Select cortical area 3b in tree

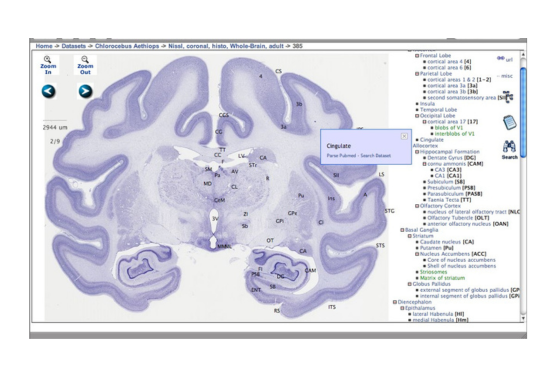[452, 92]
